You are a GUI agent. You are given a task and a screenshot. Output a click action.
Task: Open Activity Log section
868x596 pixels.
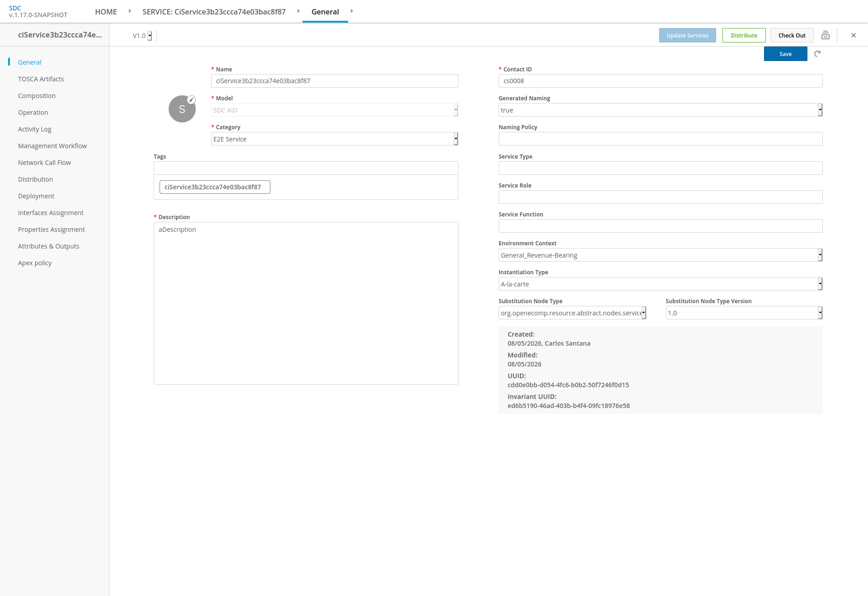[35, 129]
